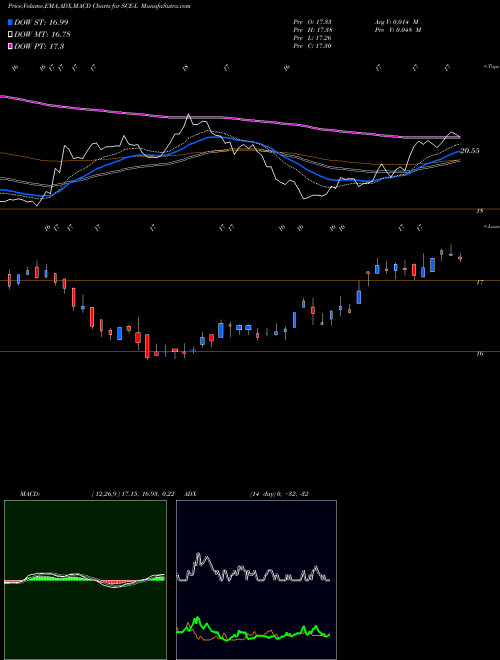This screenshot has width=500, height=660.
Task: Select the 'DOW ST: 16.99' legend label
Action: pyautogui.click(x=41, y=22)
